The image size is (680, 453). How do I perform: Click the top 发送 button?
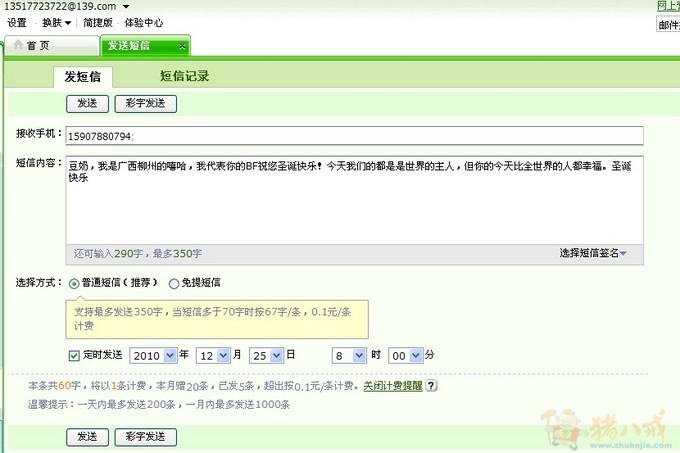[87, 104]
